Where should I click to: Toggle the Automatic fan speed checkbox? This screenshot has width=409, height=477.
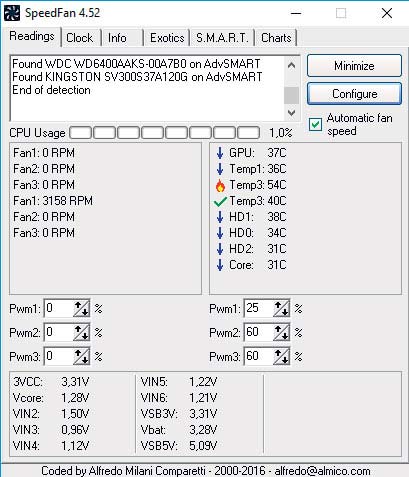tap(315, 124)
